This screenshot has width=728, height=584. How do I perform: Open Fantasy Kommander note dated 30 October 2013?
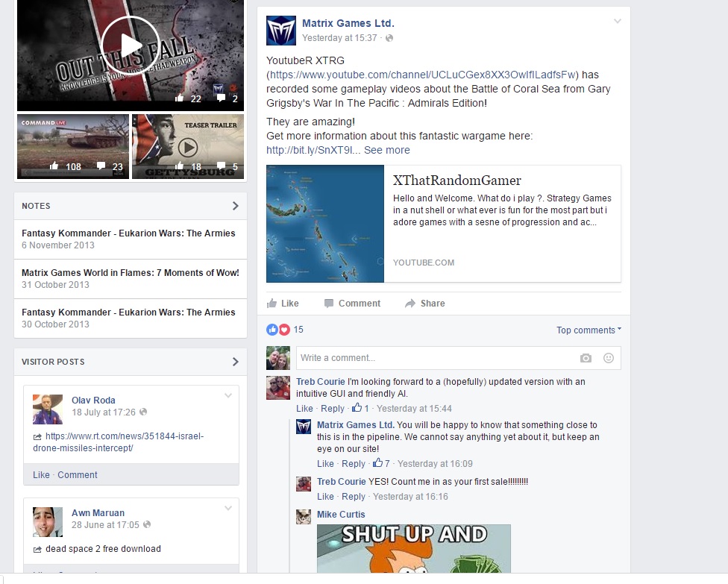point(128,312)
